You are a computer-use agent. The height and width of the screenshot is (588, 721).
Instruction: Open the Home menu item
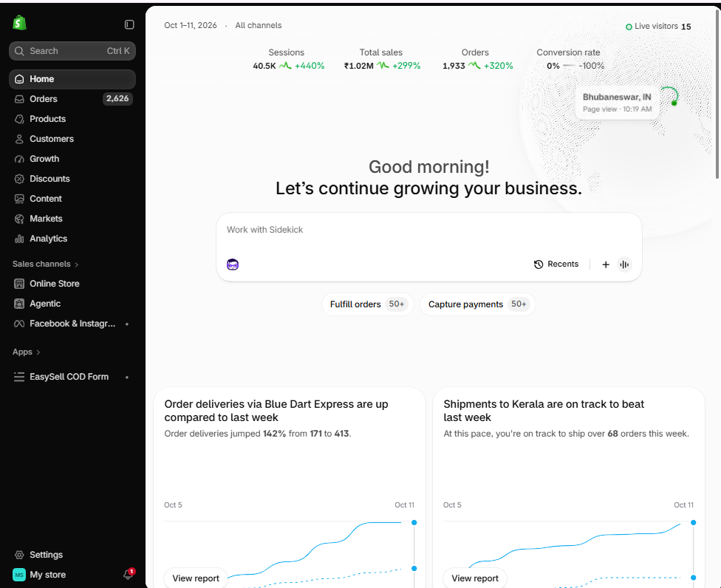point(72,79)
